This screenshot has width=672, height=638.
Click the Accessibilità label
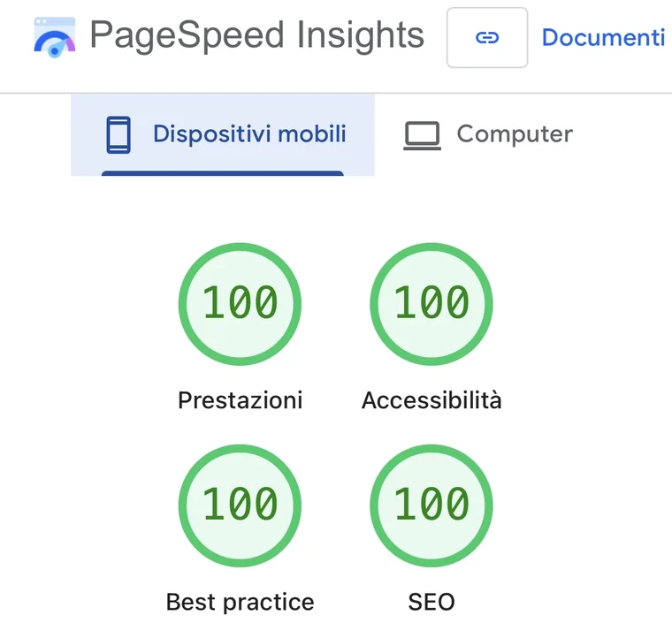431,400
